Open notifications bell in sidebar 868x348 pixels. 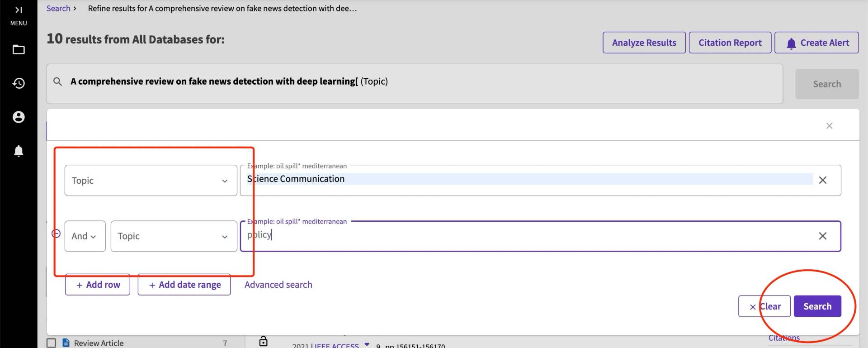[x=19, y=151]
